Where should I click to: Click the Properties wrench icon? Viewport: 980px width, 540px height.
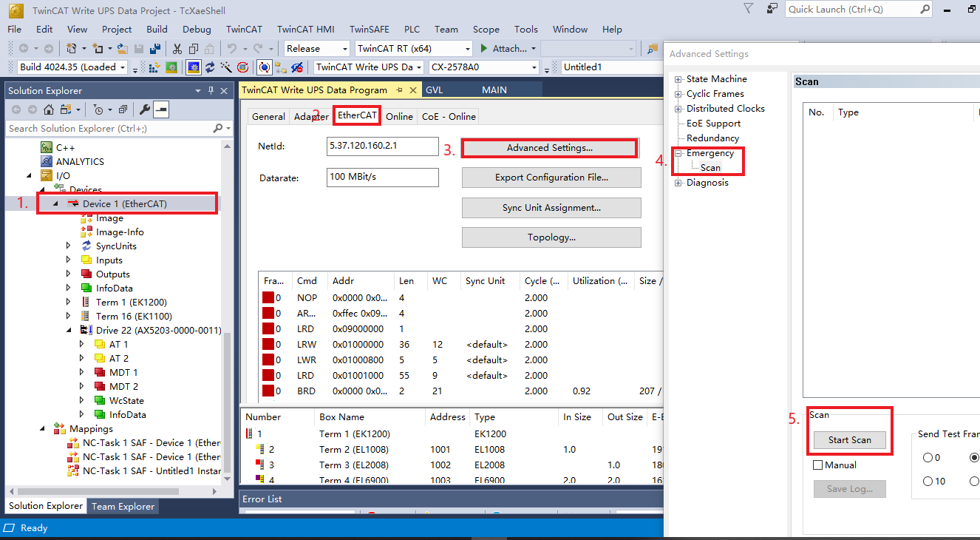coord(145,109)
